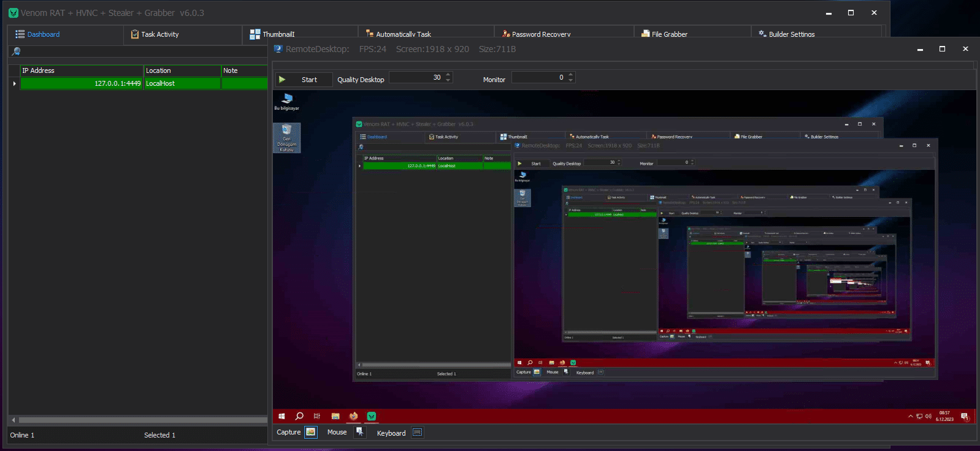Open the File Grabber tab
This screenshot has height=451, width=980.
(669, 34)
